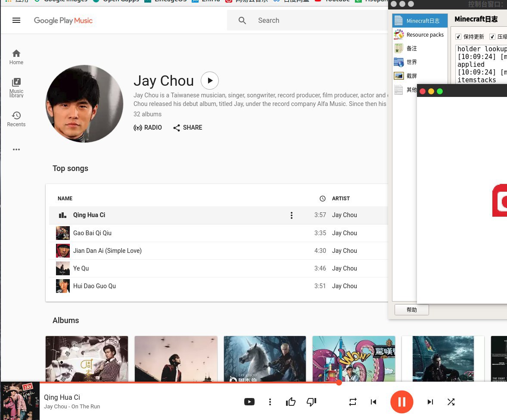
Task: Open player bar three-dot menu
Action: click(270, 402)
